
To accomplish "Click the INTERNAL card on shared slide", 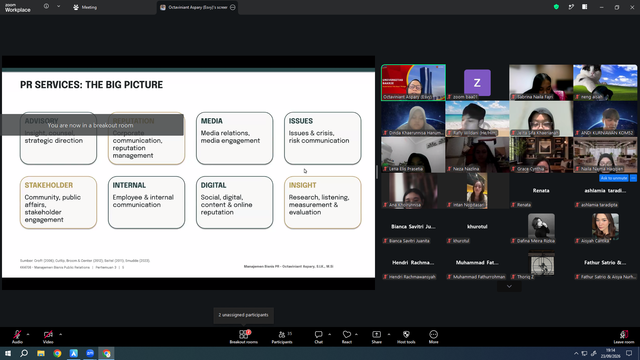I will click(x=146, y=202).
